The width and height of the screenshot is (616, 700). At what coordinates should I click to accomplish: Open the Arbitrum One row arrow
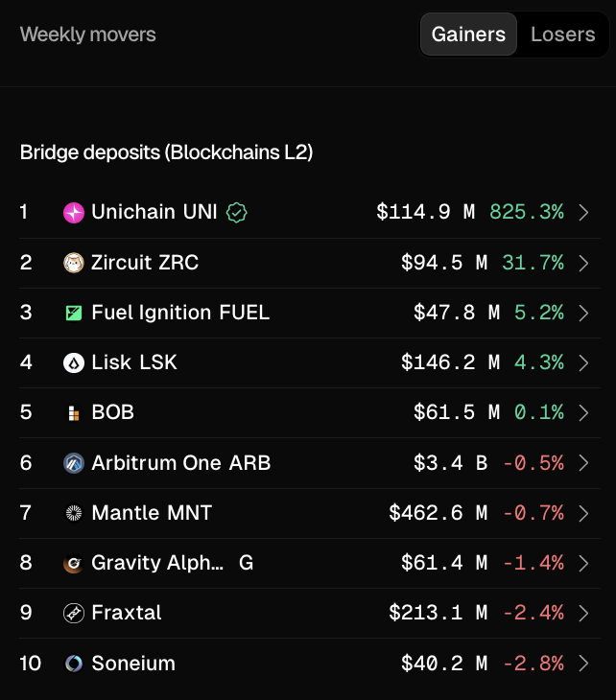coord(583,463)
